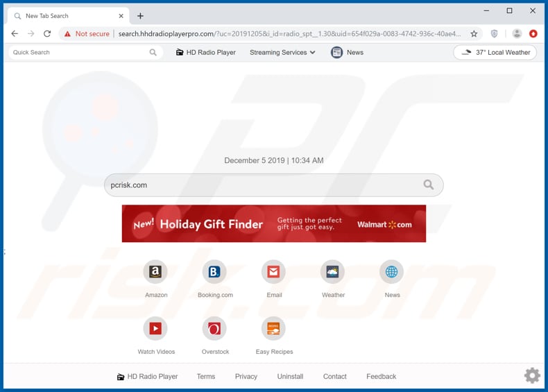The width and height of the screenshot is (548, 392).
Task: Expand the Streaming Services dropdown
Action: tap(282, 53)
